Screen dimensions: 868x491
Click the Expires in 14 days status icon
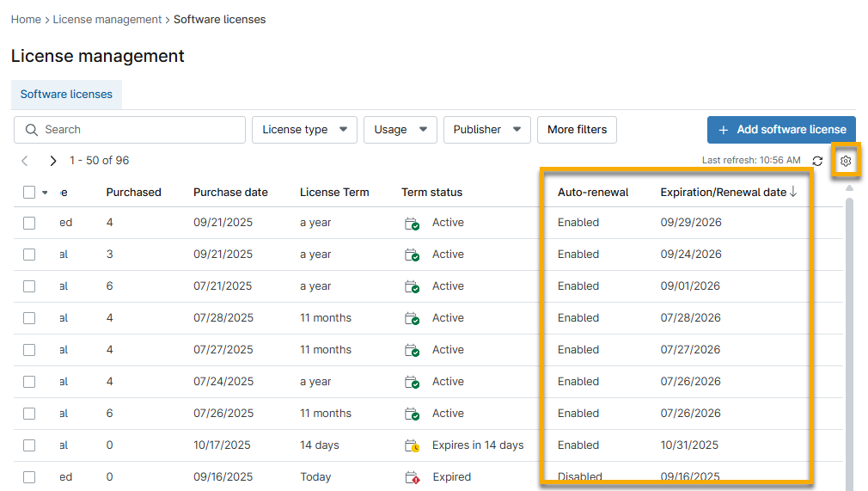point(412,445)
